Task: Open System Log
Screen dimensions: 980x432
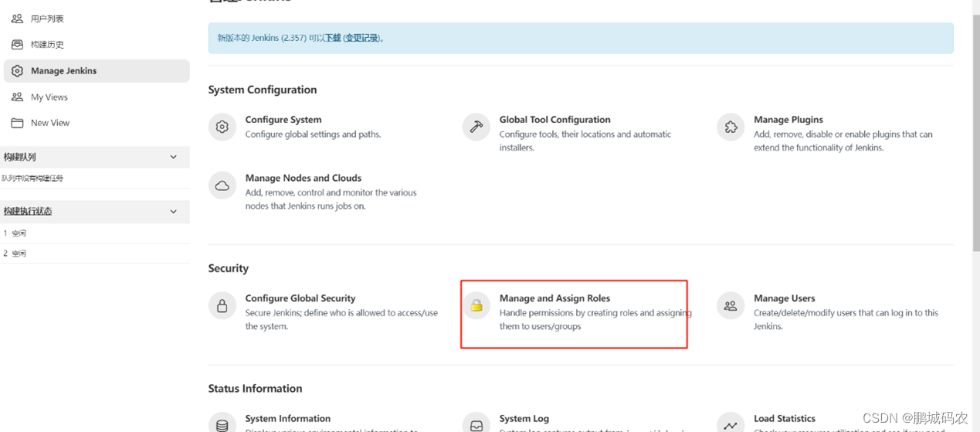Action: 524,419
